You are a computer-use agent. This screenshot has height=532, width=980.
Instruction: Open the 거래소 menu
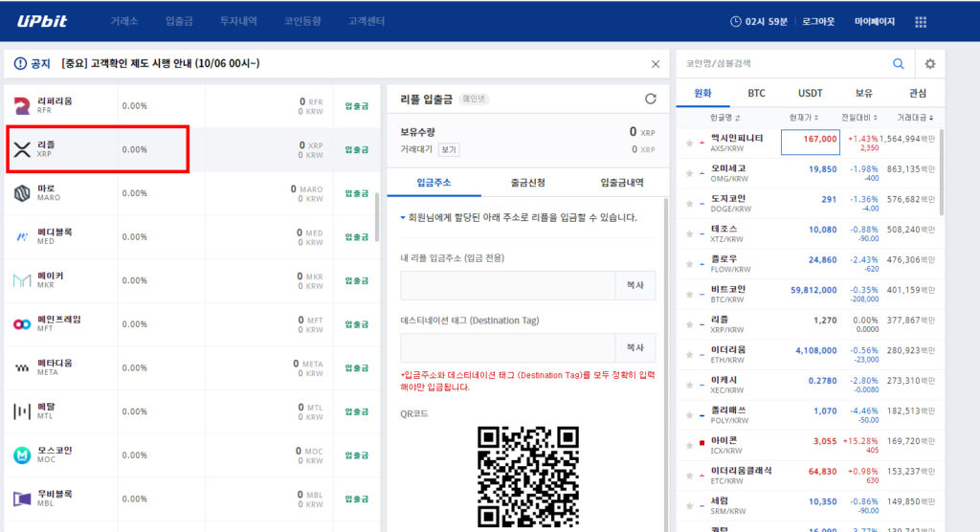[x=124, y=21]
